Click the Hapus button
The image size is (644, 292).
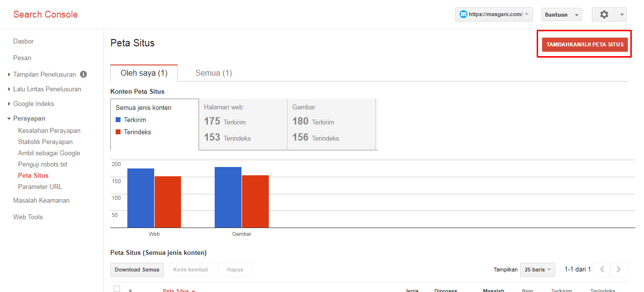tap(235, 270)
